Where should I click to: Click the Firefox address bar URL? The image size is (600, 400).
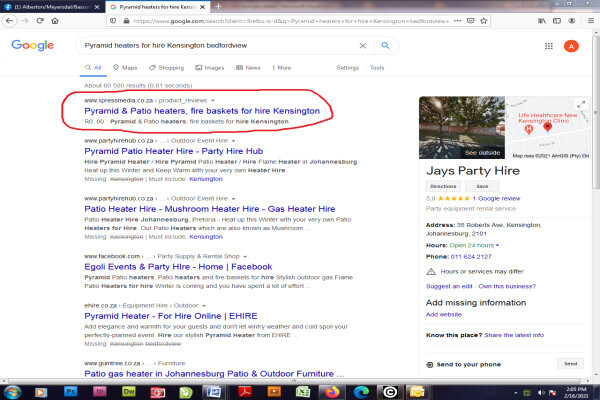[x=291, y=21]
